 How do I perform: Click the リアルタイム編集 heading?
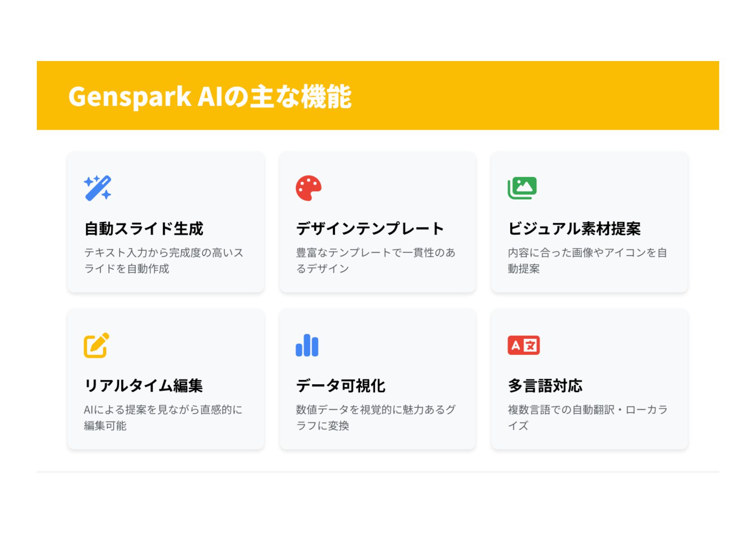[x=143, y=386]
